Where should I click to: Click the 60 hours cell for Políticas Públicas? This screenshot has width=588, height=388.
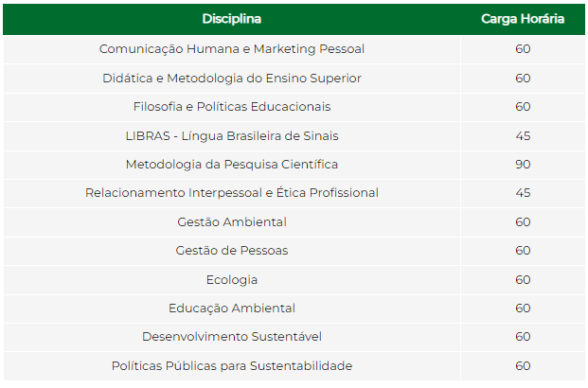click(x=523, y=365)
